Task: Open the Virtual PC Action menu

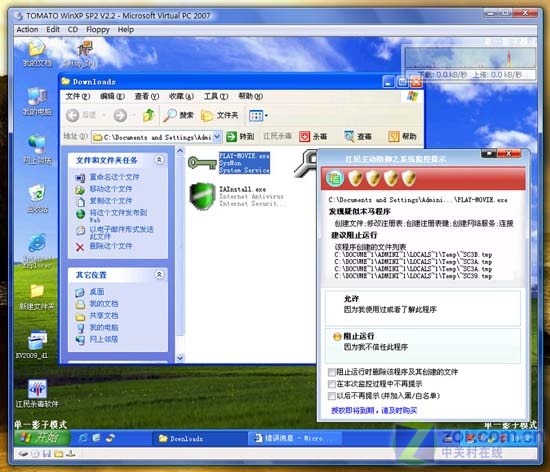Action: coord(27,29)
